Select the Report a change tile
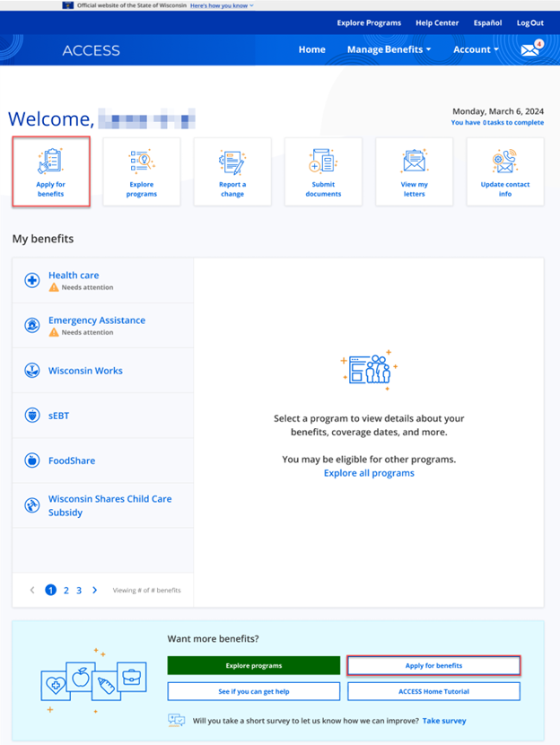This screenshot has width=560, height=745. 232,171
